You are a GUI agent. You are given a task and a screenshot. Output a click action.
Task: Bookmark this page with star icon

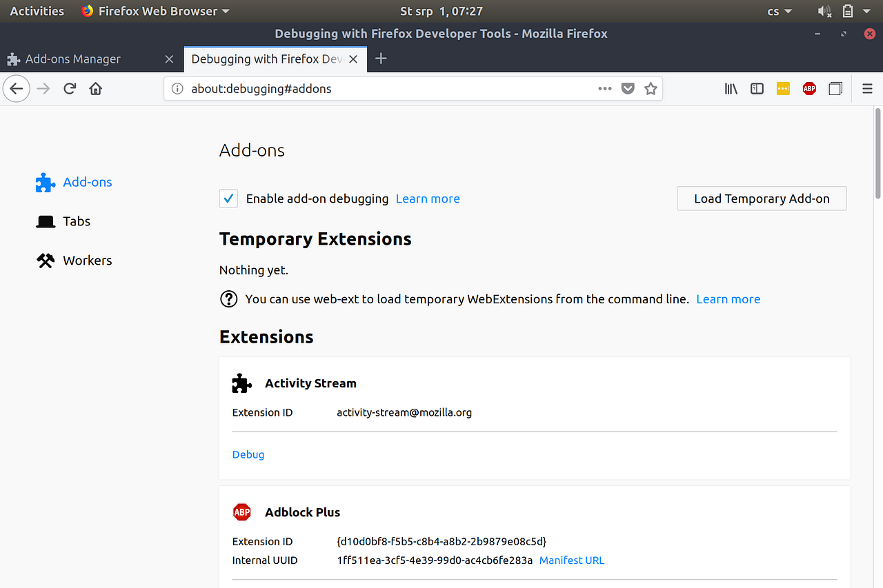[x=651, y=89]
